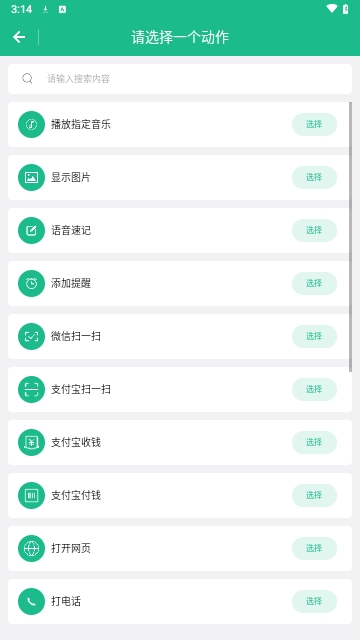Image resolution: width=360 pixels, height=640 pixels.
Task: Choose 选择 next to 添加提醒
Action: (x=314, y=283)
